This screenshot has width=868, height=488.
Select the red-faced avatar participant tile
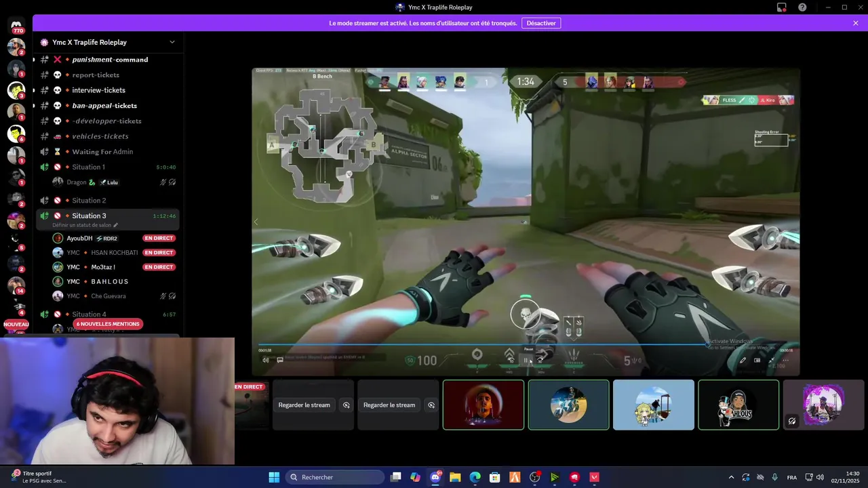[x=484, y=405]
